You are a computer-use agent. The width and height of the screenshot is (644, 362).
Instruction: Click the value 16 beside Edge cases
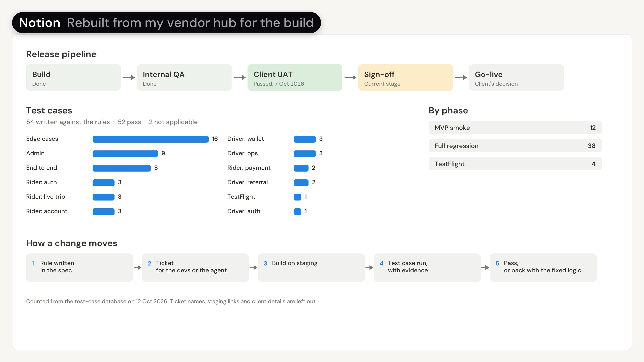[215, 139]
